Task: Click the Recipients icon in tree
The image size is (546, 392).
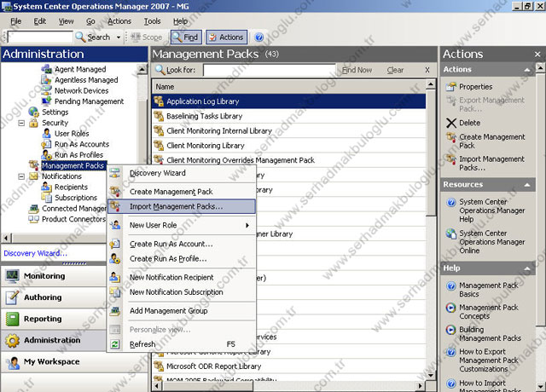Action: (x=46, y=187)
